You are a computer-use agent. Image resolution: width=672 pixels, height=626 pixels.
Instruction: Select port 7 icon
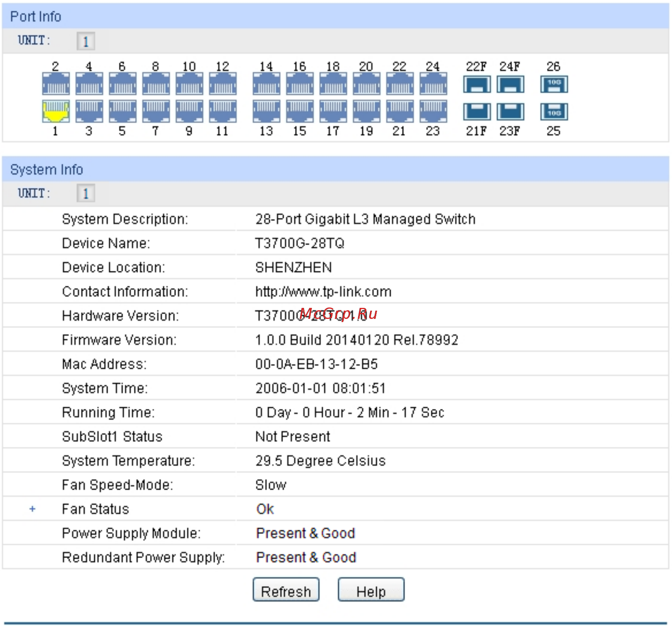click(156, 111)
